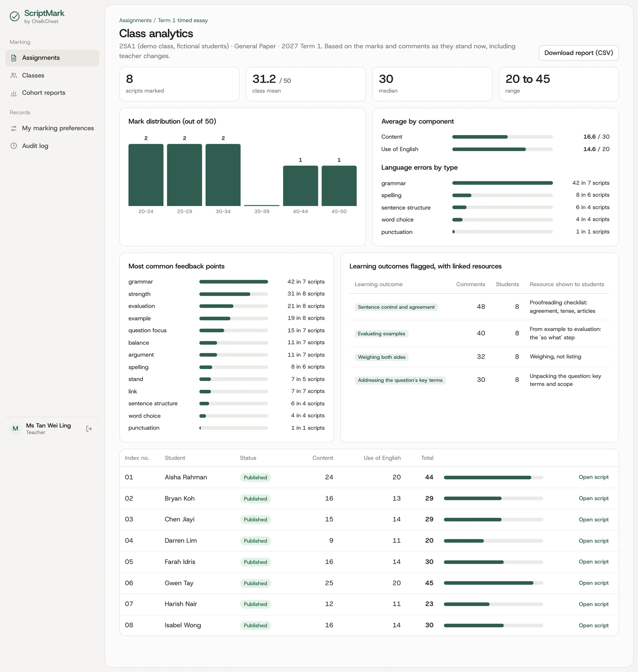The image size is (638, 672).
Task: Click the sign out icon beside Ms Tan Wei Ling
Action: click(89, 429)
